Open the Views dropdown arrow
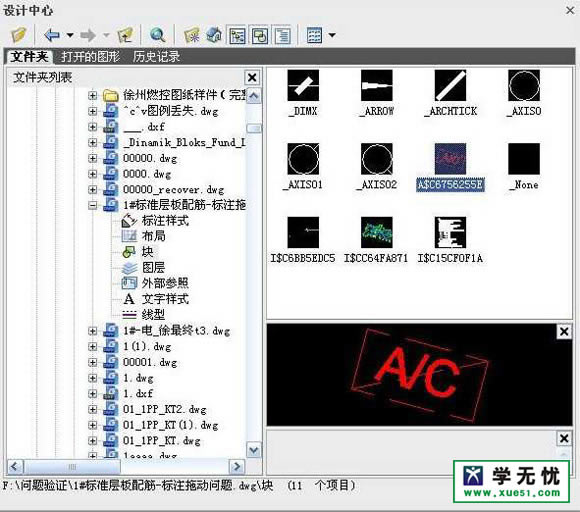This screenshot has width=580, height=512. (x=332, y=35)
